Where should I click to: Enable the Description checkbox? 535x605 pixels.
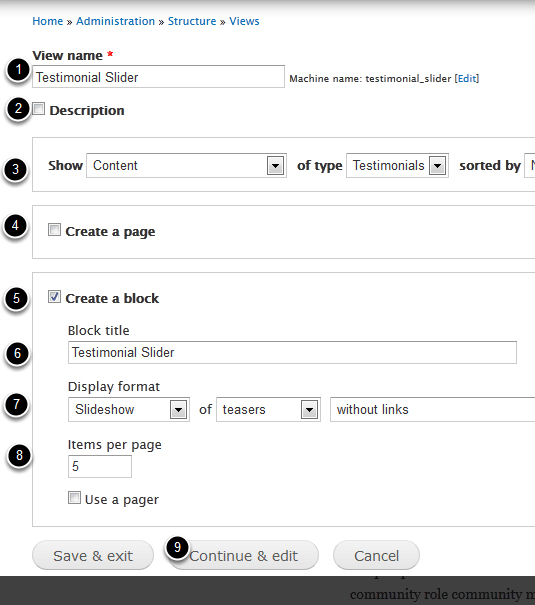(x=39, y=109)
